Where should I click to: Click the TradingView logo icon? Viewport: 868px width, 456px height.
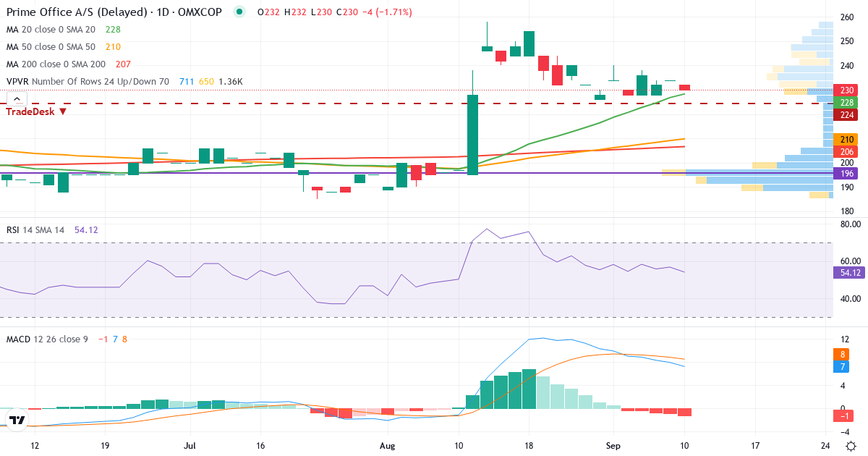(x=17, y=419)
